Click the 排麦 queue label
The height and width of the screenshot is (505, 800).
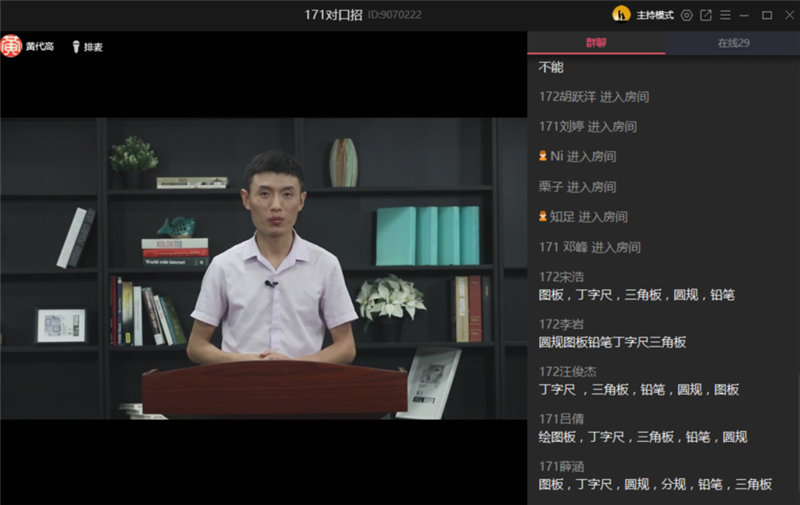point(93,46)
